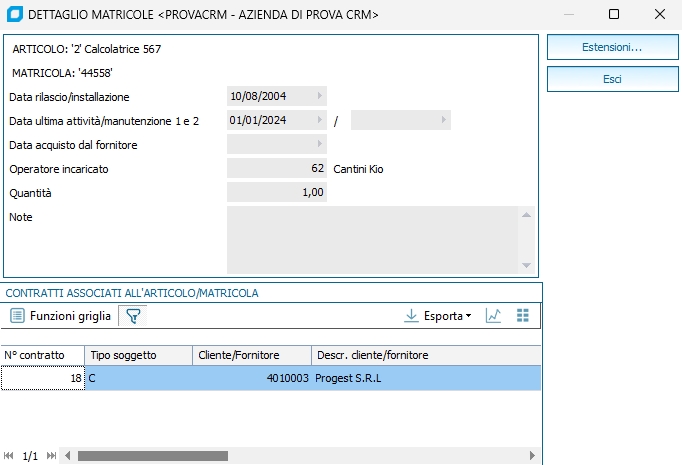Click the empty Data acquisto dal fornitore field
Image resolution: width=682 pixels, height=465 pixels.
[x=277, y=144]
